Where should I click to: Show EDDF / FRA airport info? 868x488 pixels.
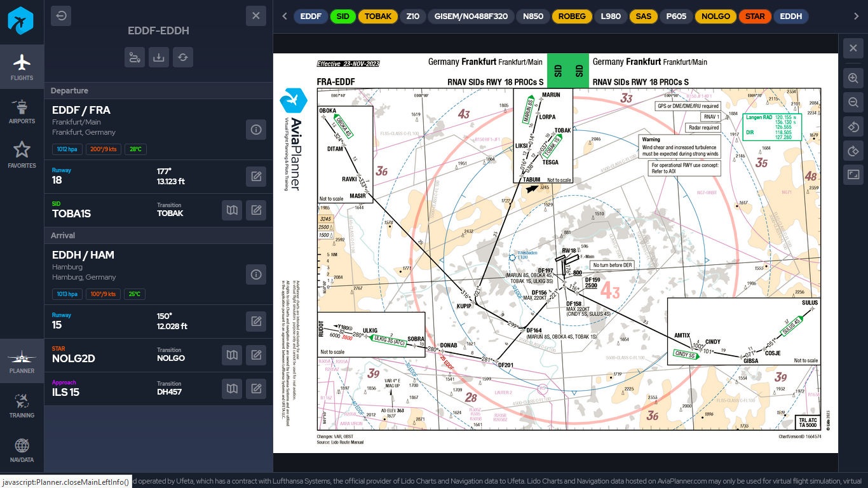[256, 130]
